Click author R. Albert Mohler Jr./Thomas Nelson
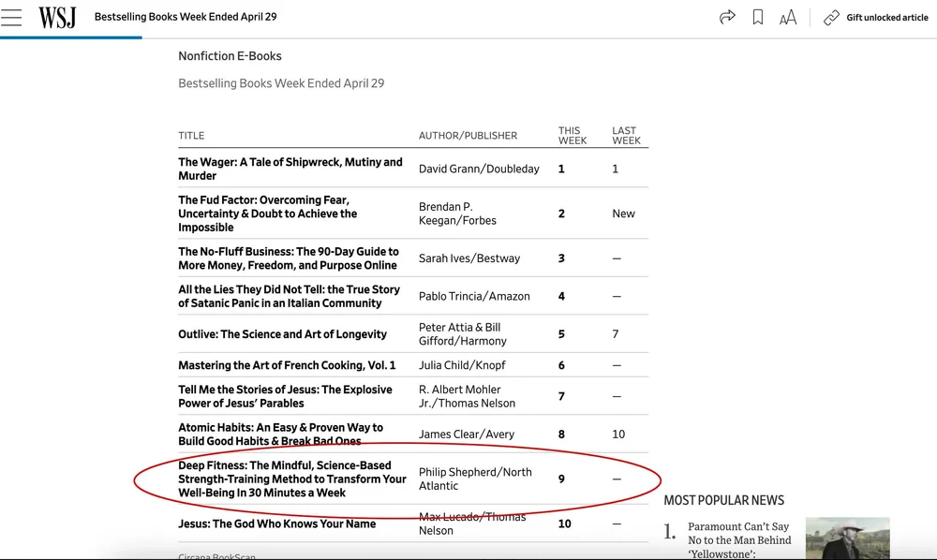The height and width of the screenshot is (560, 937). pyautogui.click(x=467, y=396)
